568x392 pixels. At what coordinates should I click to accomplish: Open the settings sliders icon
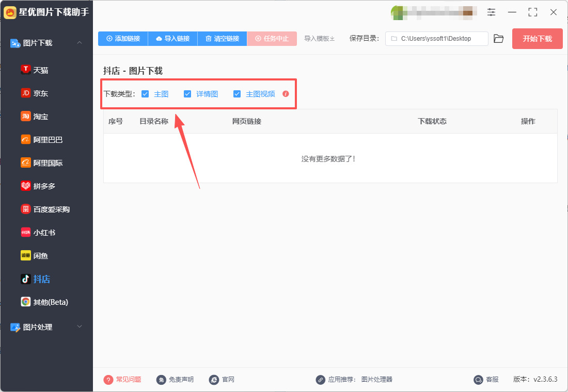(x=491, y=12)
